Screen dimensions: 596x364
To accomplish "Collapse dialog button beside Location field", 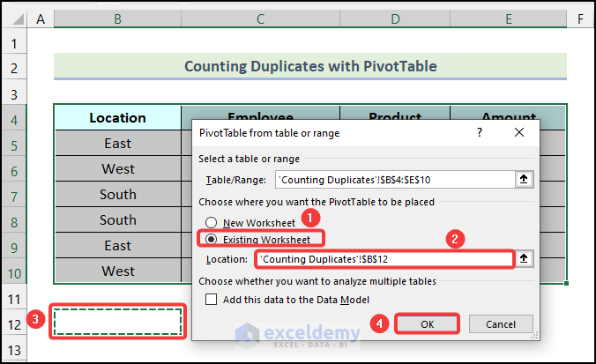I will pos(524,259).
